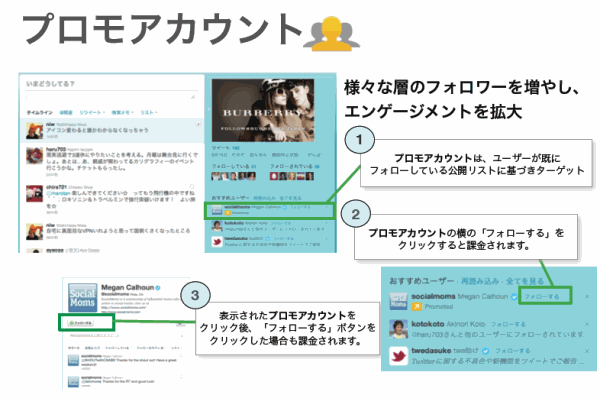Open 再読み込み link in enlarged panel

pyautogui.click(x=480, y=281)
